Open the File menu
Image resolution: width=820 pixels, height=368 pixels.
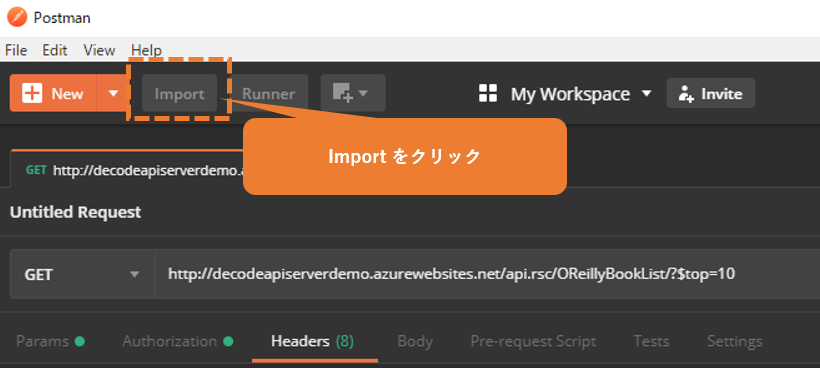pos(16,50)
